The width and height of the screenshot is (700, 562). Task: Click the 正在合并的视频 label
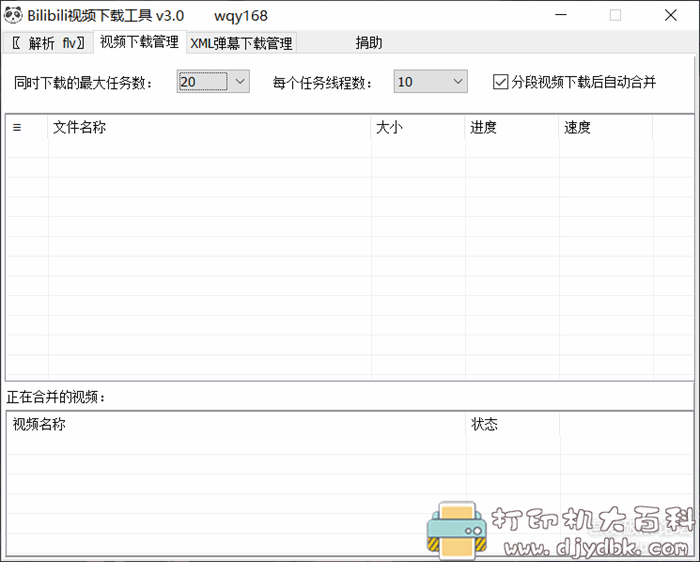tap(56, 397)
